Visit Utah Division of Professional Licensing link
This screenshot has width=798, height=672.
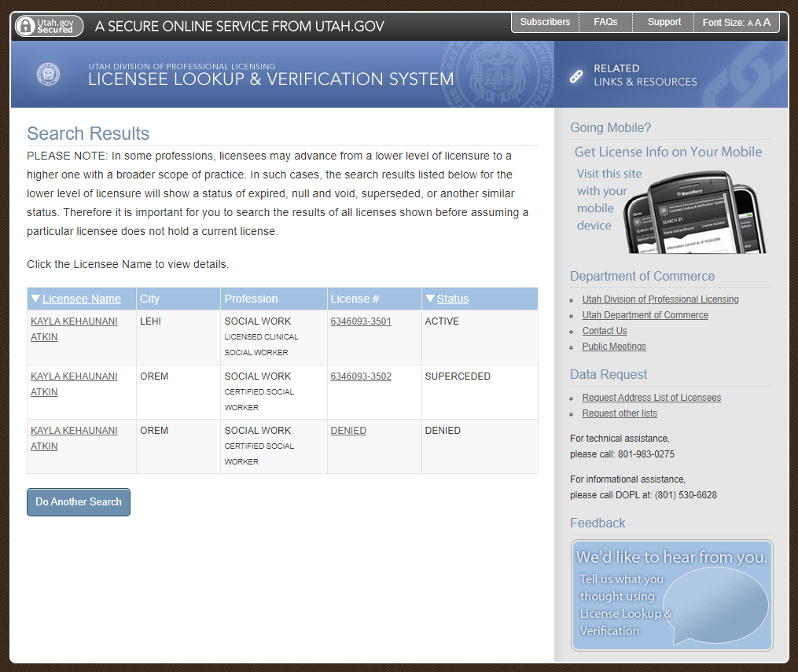pyautogui.click(x=660, y=299)
